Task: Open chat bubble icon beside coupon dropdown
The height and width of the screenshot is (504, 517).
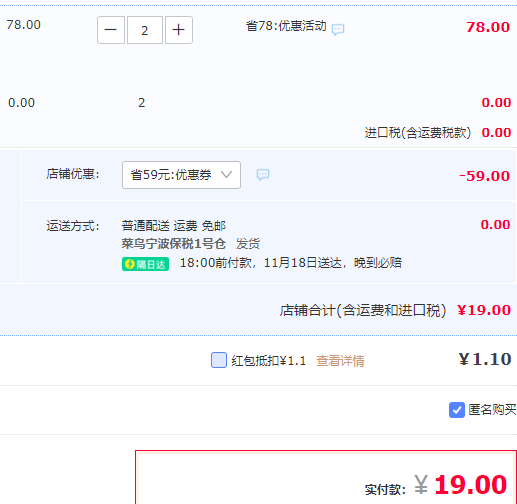Action: tap(263, 174)
